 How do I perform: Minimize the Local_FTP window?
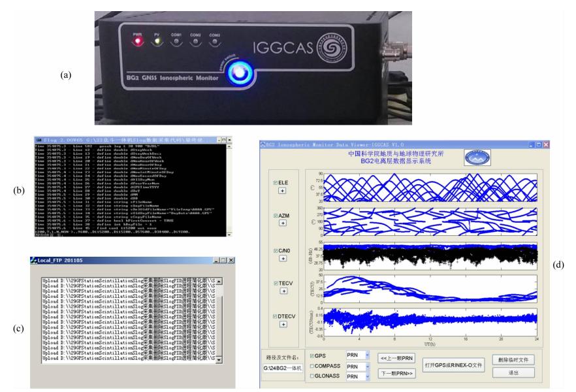pos(217,260)
